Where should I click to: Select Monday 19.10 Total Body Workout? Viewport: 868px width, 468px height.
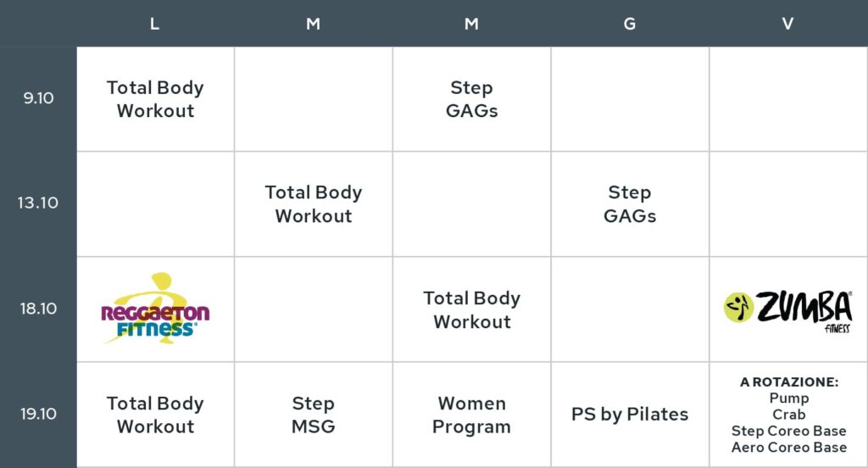tap(156, 415)
